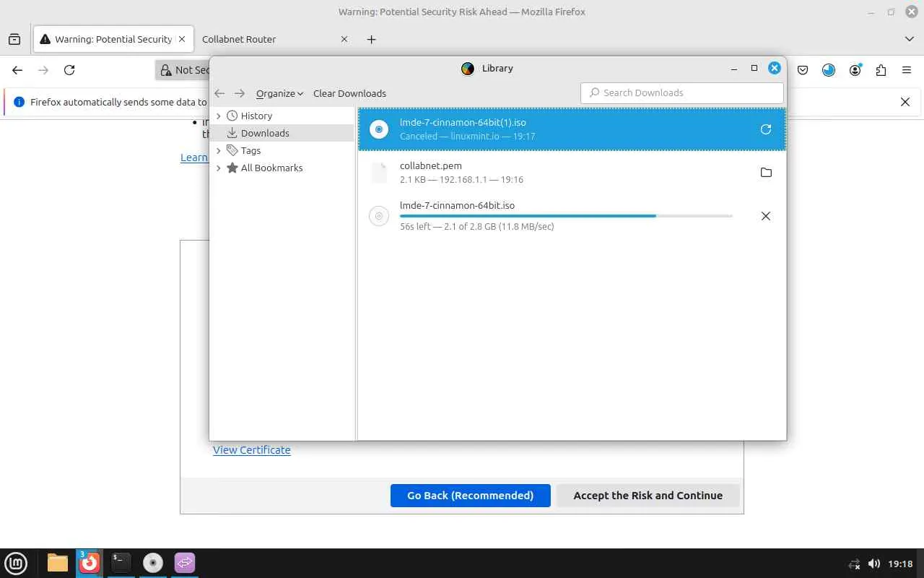Switch to the Collabnet Router tab
924x578 pixels.
click(274, 39)
